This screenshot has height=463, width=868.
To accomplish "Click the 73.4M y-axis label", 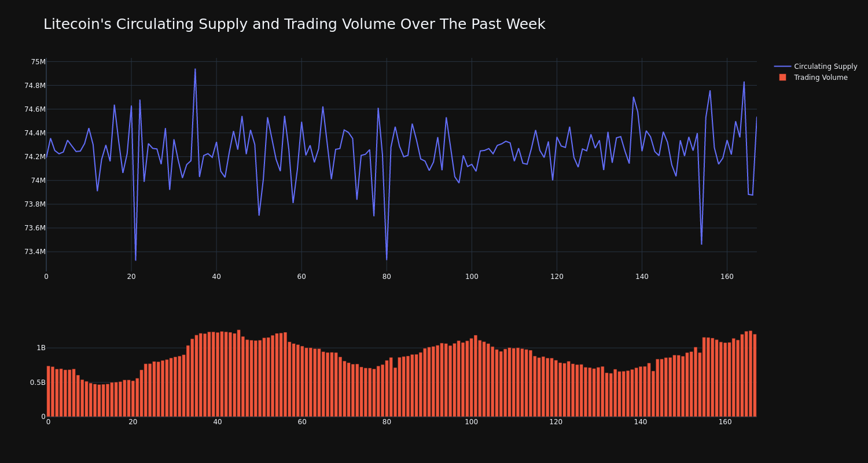I will (35, 252).
